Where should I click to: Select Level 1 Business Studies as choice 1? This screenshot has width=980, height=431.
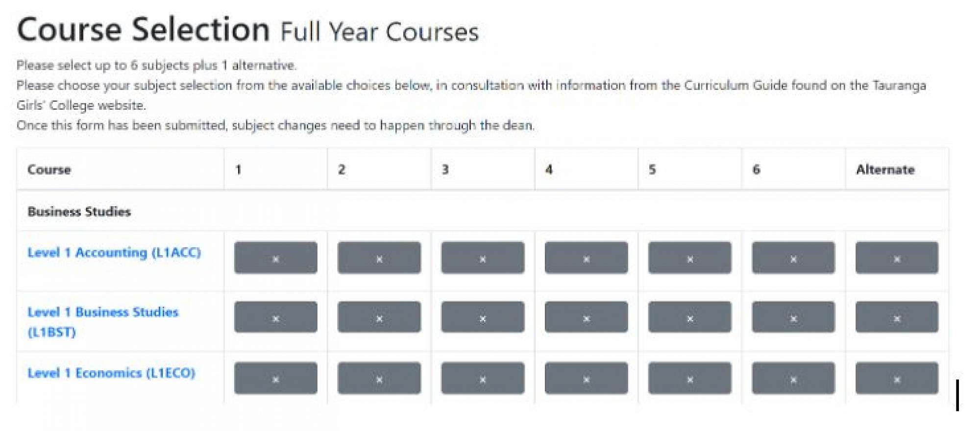coord(275,317)
